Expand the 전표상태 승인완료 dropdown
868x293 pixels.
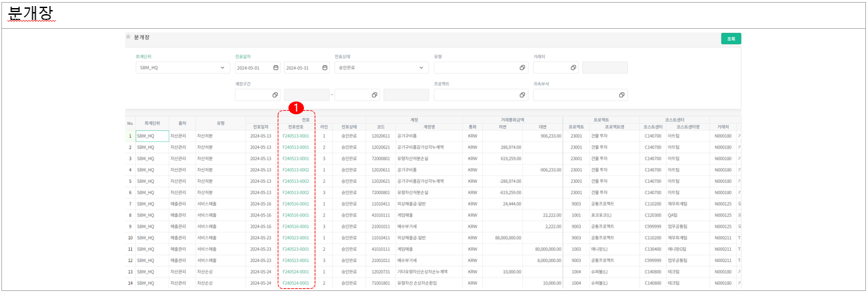point(422,68)
